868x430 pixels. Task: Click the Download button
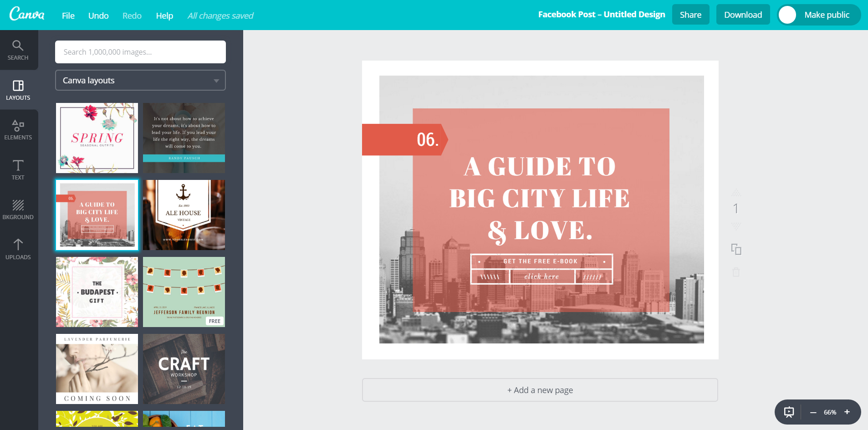tap(743, 14)
